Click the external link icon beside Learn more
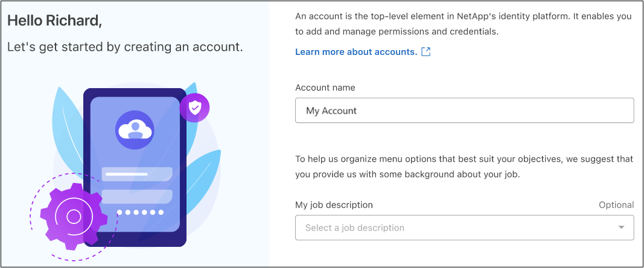Viewport: 644px width, 268px height. pyautogui.click(x=426, y=52)
